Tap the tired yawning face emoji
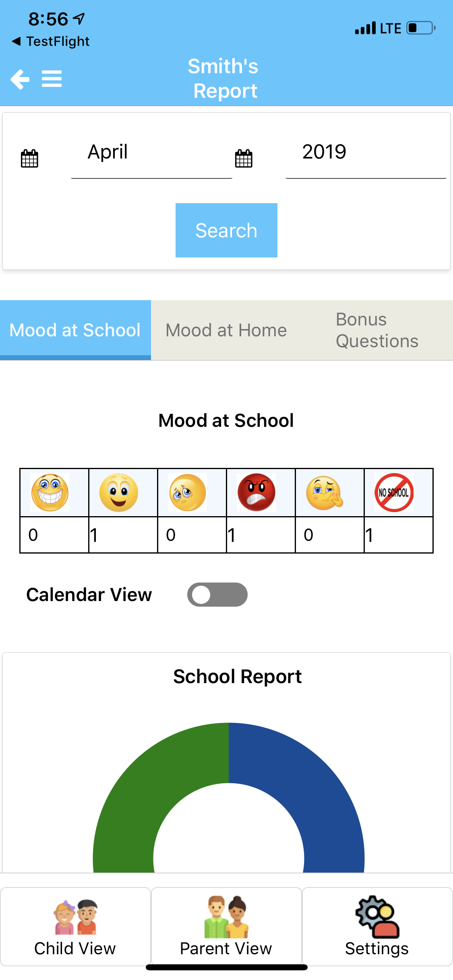Viewport: 453px width, 980px height. (325, 492)
